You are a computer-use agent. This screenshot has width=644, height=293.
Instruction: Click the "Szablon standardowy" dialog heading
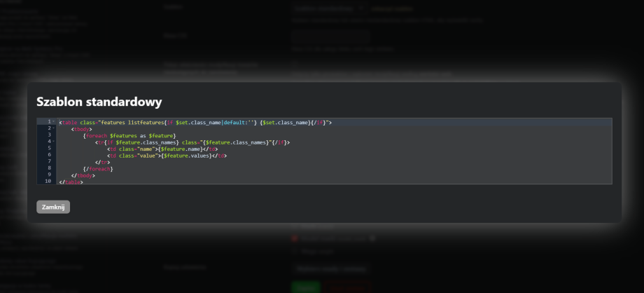click(x=99, y=102)
